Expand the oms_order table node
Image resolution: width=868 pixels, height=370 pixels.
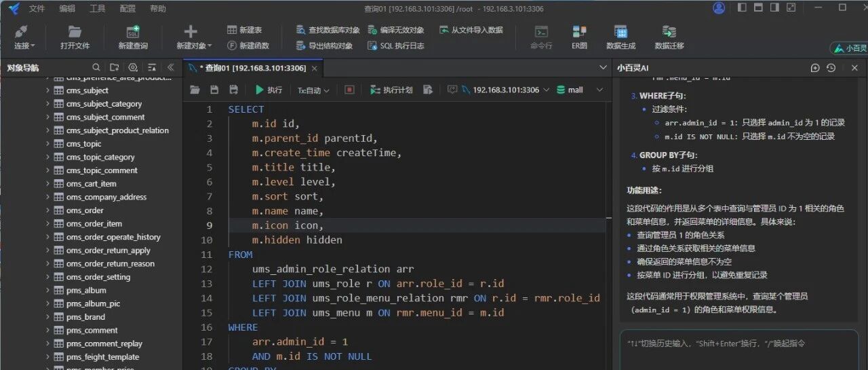47,210
